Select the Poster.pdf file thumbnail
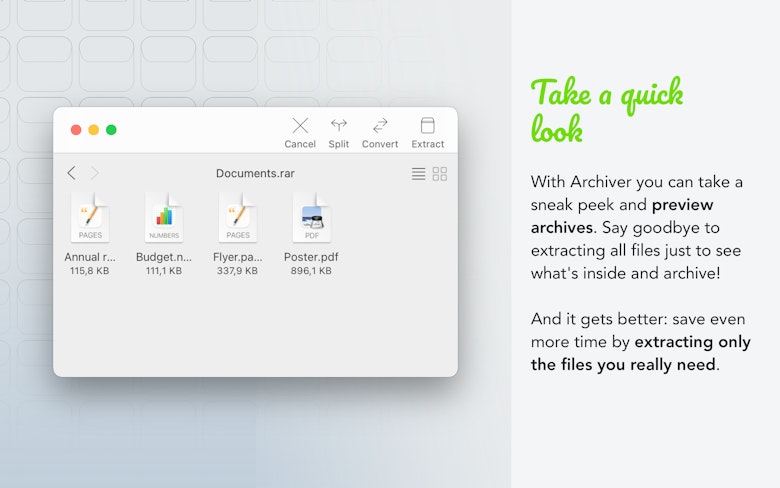 (x=311, y=218)
